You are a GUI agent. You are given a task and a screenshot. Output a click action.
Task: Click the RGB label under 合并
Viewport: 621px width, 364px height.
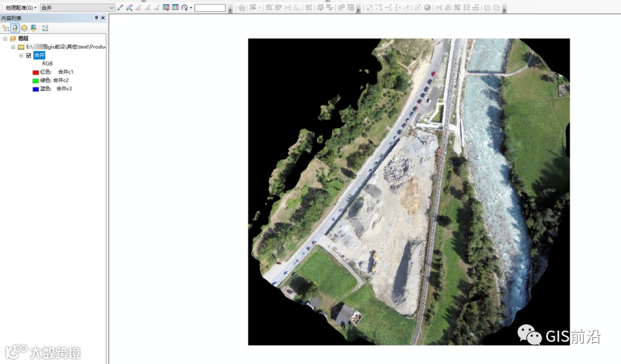tap(47, 63)
